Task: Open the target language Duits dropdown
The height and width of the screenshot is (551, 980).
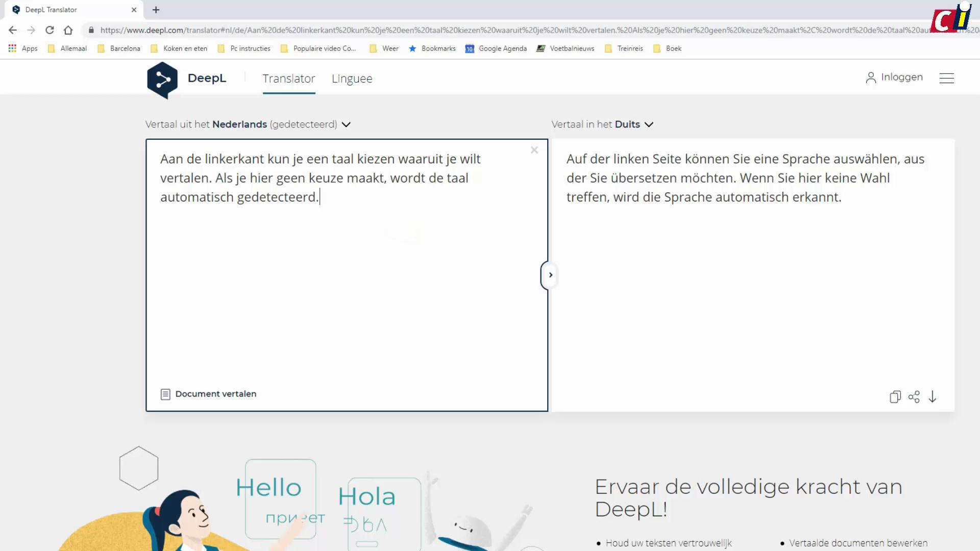Action: coord(649,124)
